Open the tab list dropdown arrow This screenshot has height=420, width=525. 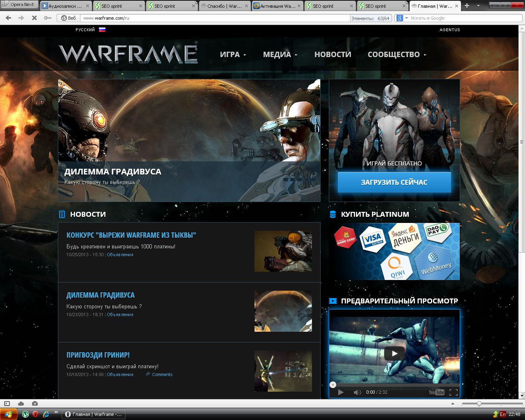[x=478, y=6]
